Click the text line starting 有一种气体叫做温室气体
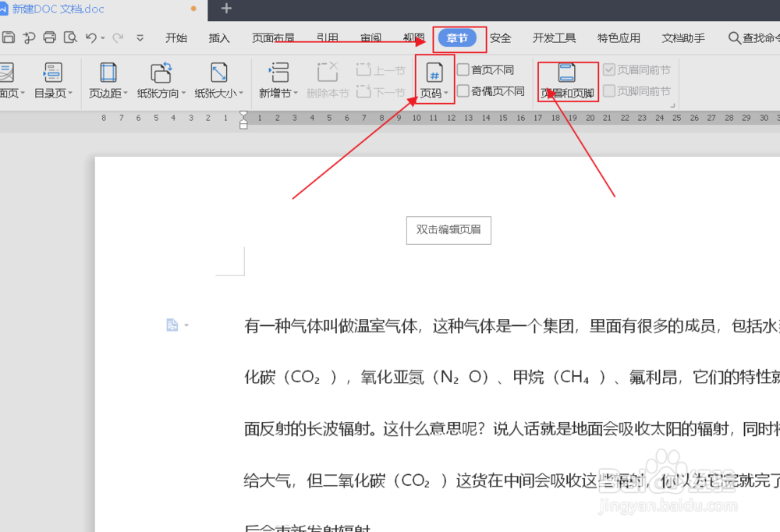Screen dimensions: 780x532 (x=512, y=326)
